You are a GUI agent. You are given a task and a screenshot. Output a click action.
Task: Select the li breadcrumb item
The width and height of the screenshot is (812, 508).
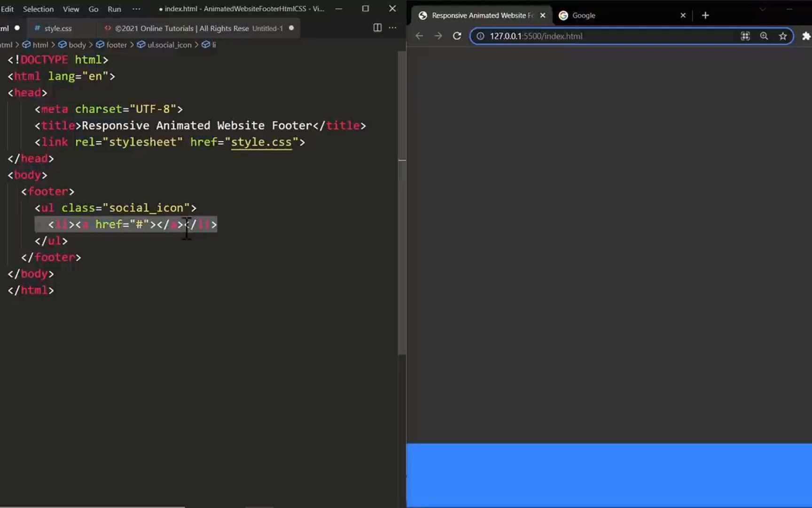pos(209,45)
